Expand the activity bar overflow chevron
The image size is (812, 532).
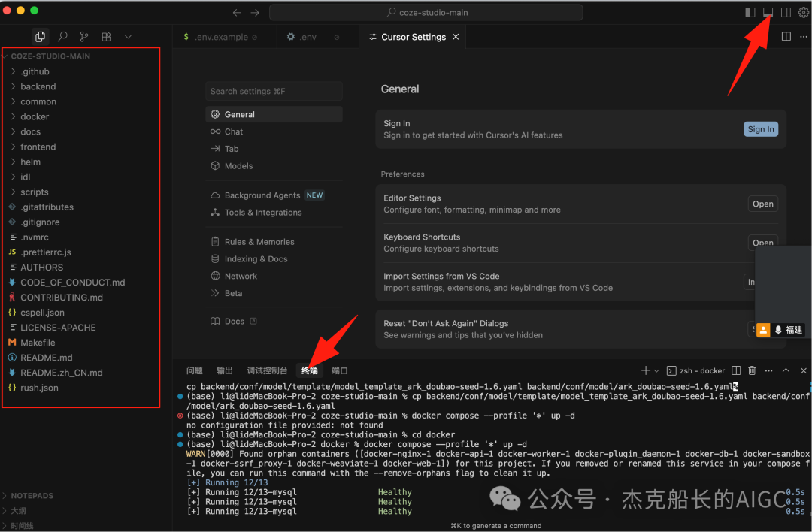[x=128, y=37]
